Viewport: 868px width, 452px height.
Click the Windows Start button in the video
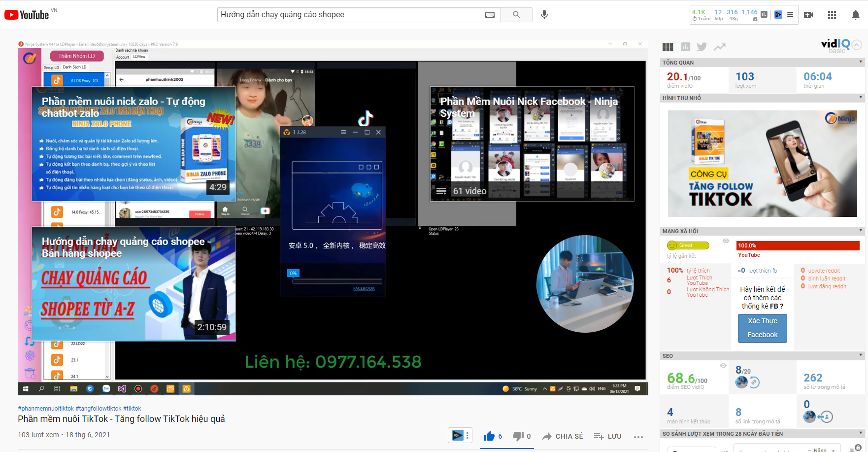[x=26, y=389]
